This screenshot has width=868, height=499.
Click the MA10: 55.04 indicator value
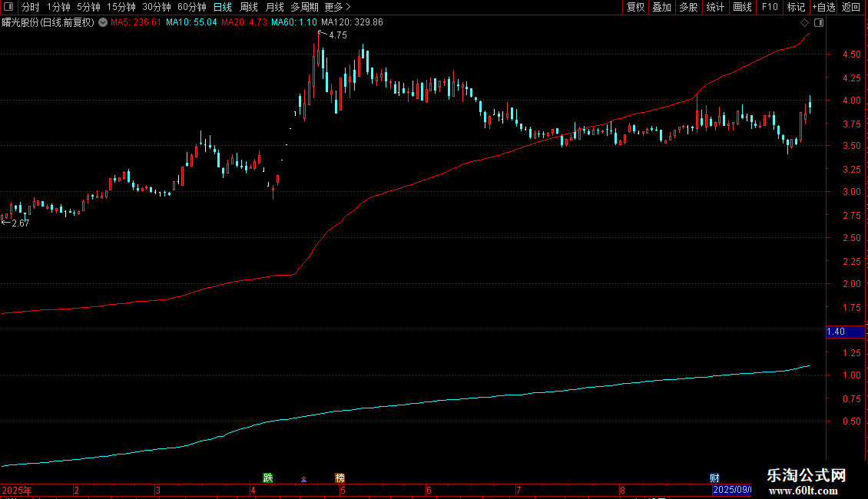[x=191, y=22]
